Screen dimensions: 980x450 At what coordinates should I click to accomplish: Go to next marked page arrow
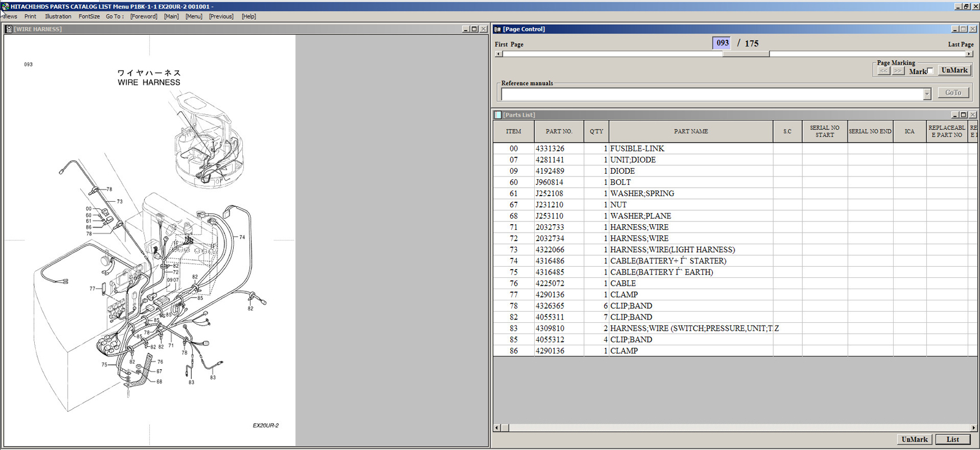(x=898, y=71)
